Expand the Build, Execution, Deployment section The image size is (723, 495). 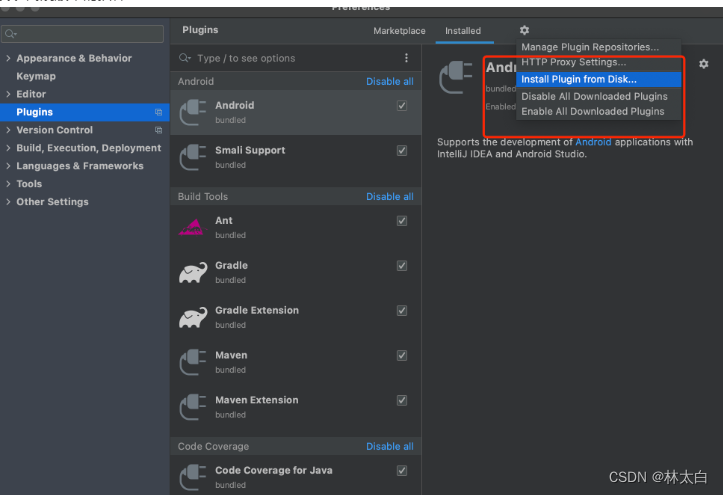point(9,148)
